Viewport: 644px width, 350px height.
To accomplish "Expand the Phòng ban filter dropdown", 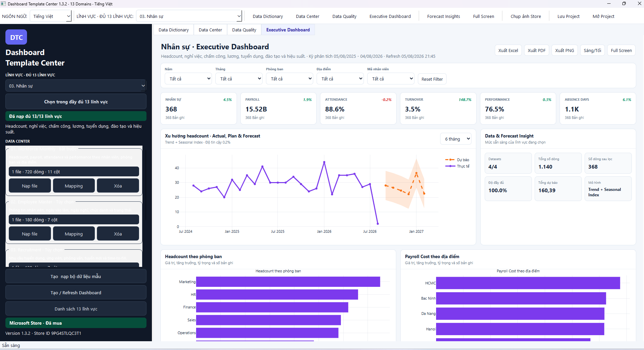I will coord(290,79).
